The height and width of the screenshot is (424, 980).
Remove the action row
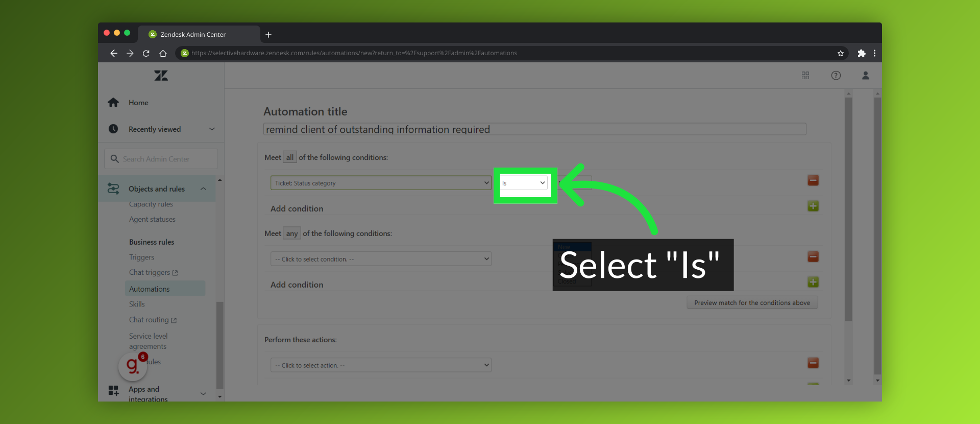click(x=813, y=363)
